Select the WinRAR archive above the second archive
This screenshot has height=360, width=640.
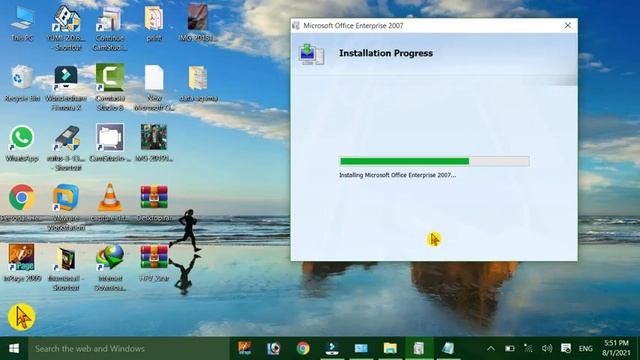154,203
